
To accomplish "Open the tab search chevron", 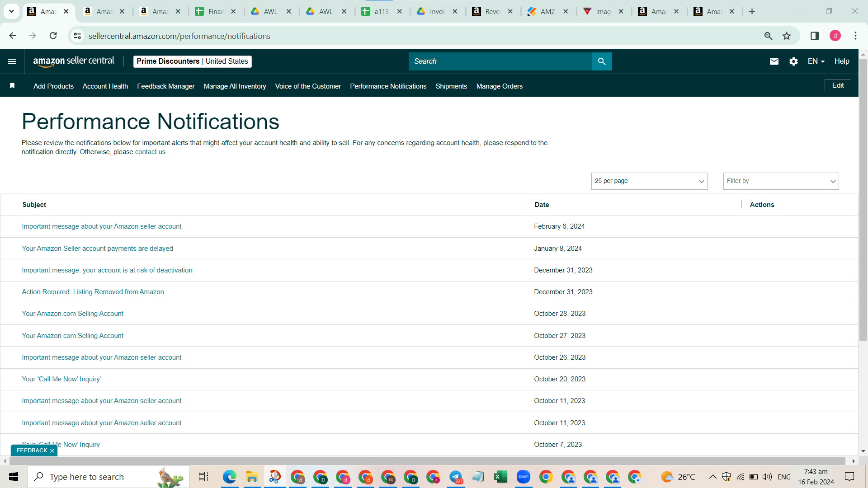I will (11, 11).
